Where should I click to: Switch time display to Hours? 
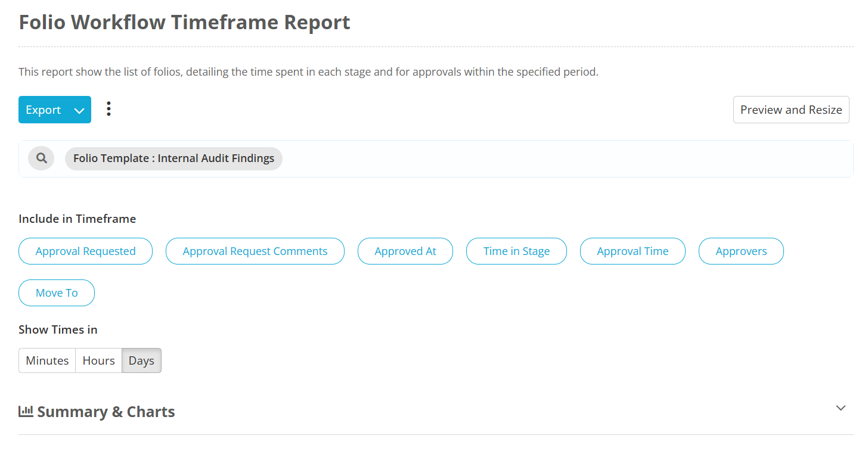98,360
